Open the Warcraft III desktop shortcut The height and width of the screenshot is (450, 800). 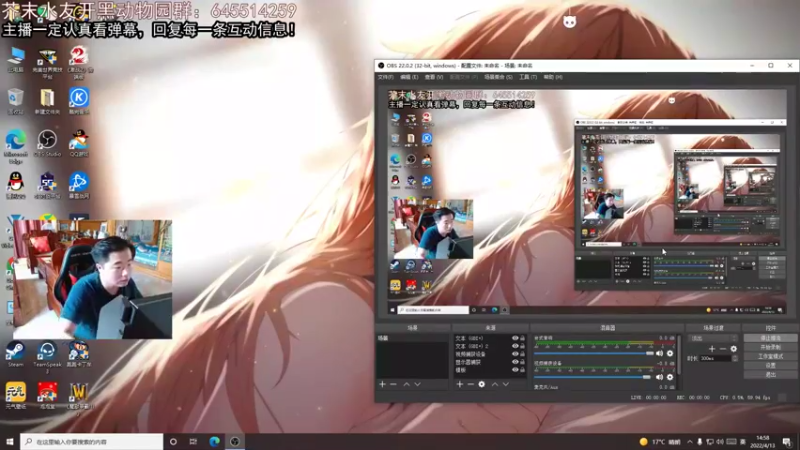pos(79,399)
